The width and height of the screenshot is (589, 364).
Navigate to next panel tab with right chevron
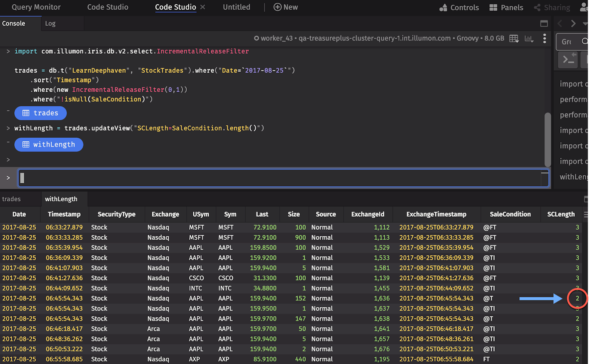click(x=573, y=24)
